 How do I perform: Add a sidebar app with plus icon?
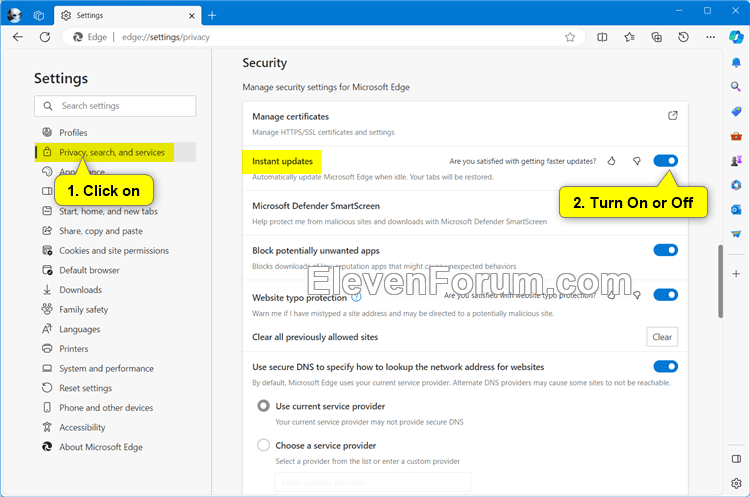coord(736,274)
